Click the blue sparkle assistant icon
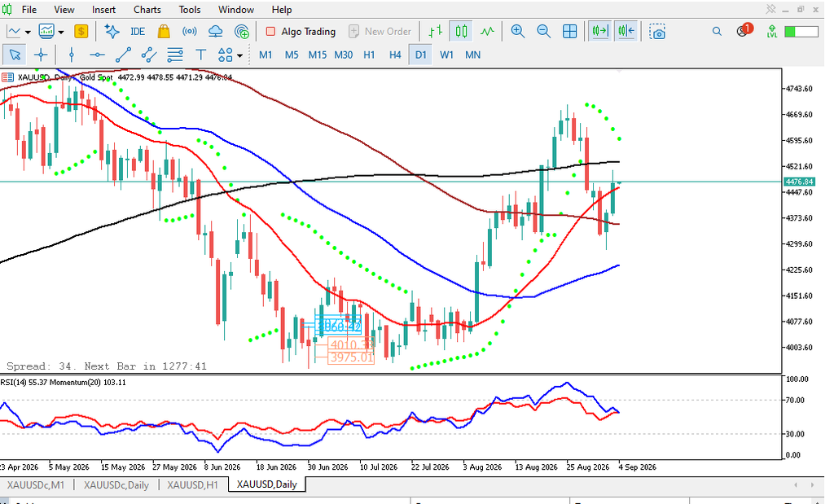834x504 pixels. (112, 32)
